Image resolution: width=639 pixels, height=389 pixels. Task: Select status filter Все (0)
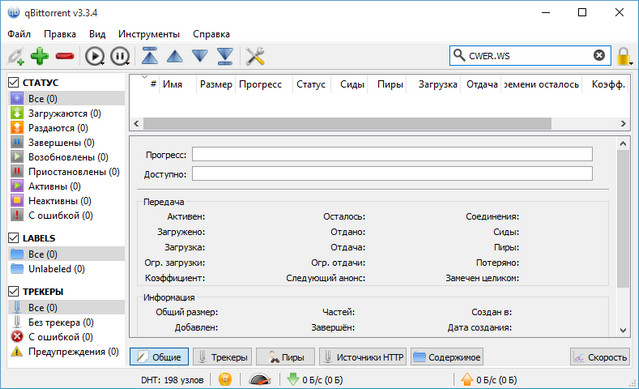pyautogui.click(x=66, y=99)
